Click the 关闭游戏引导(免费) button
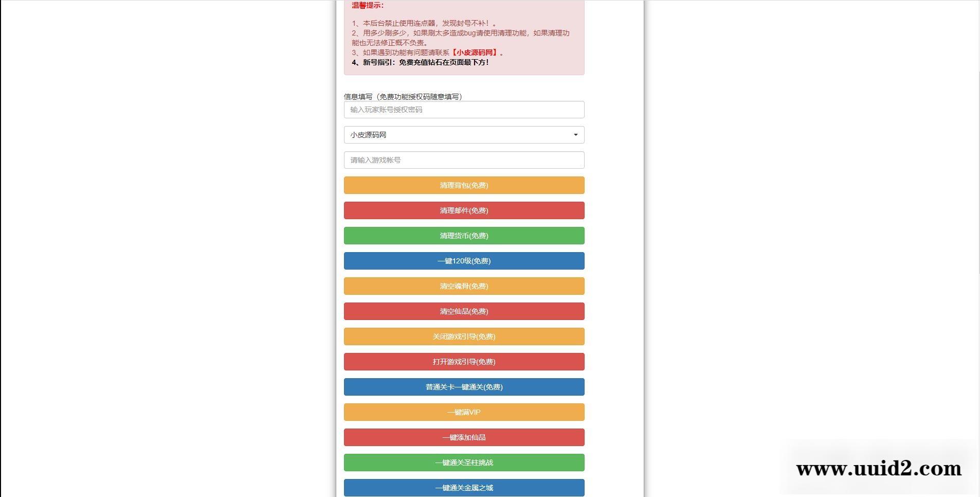The width and height of the screenshot is (980, 497). tap(464, 336)
